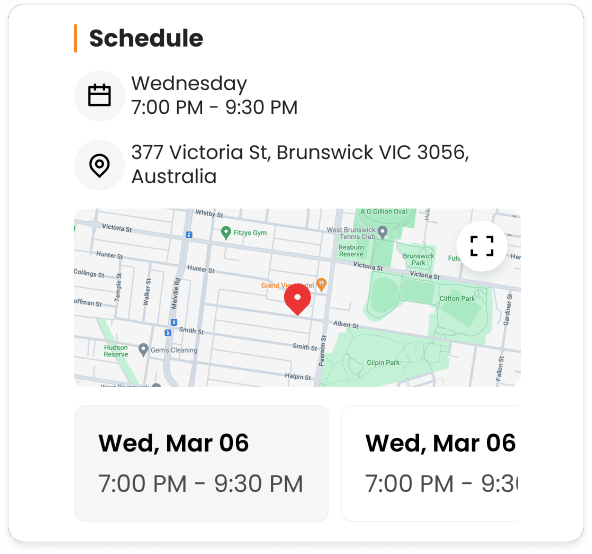Click the 377 Victoria St address text
Screen dimensions: 592x554
tap(300, 164)
